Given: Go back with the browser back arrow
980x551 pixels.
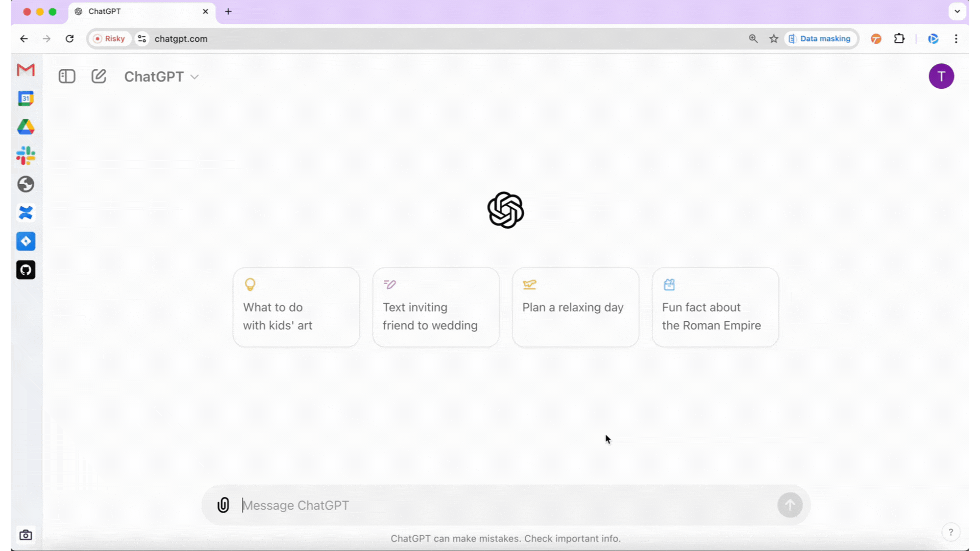Looking at the screenshot, I should 24,39.
